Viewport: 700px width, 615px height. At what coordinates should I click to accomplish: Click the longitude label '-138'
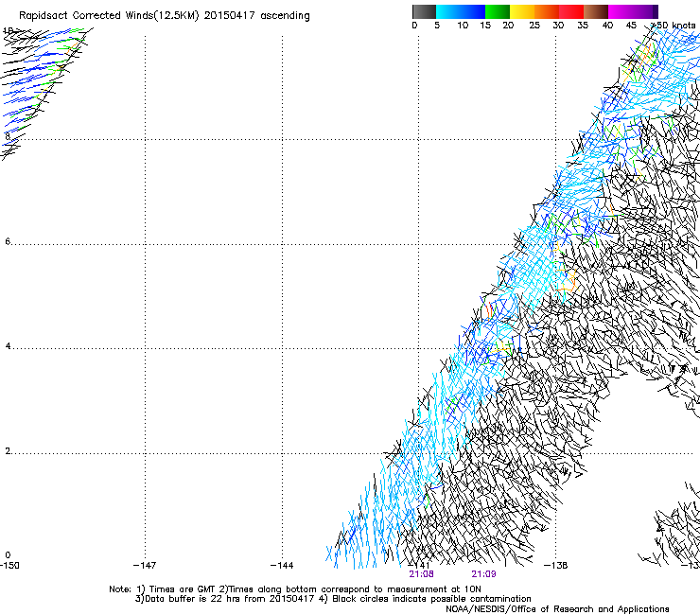click(556, 566)
